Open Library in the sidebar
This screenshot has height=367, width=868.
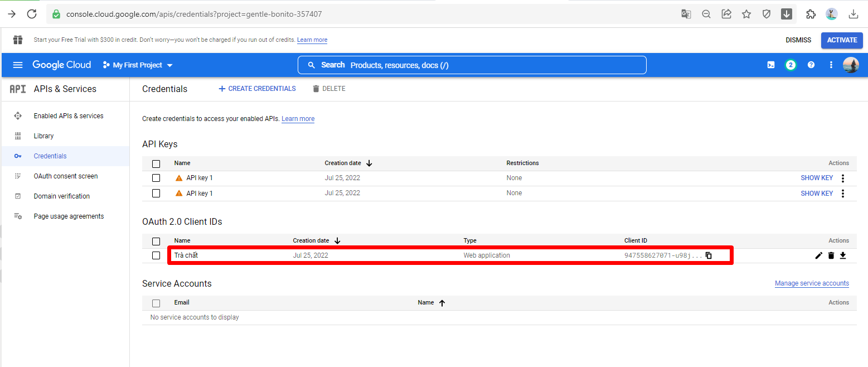[43, 136]
